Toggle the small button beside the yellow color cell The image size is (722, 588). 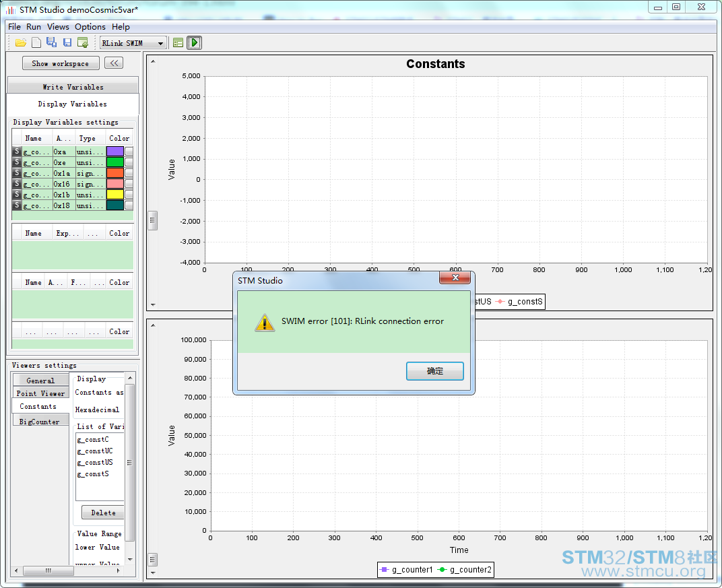pos(129,194)
